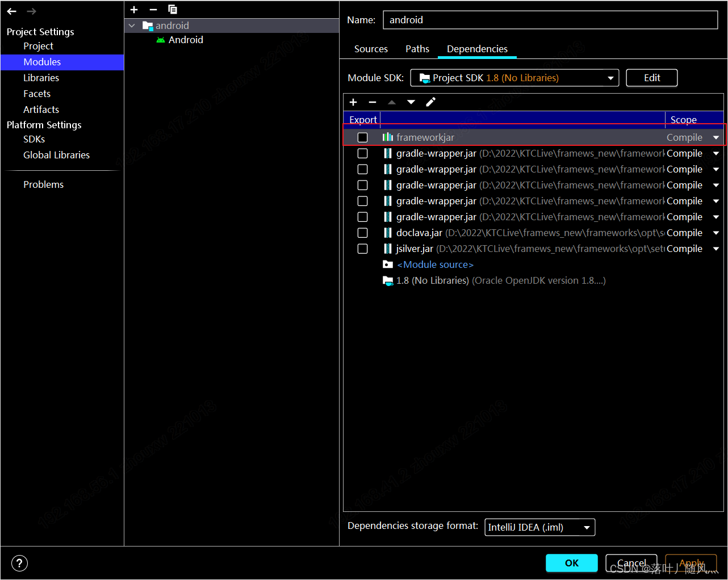This screenshot has width=728, height=580.
Task: Remove selected module with minus icon
Action: tap(153, 10)
